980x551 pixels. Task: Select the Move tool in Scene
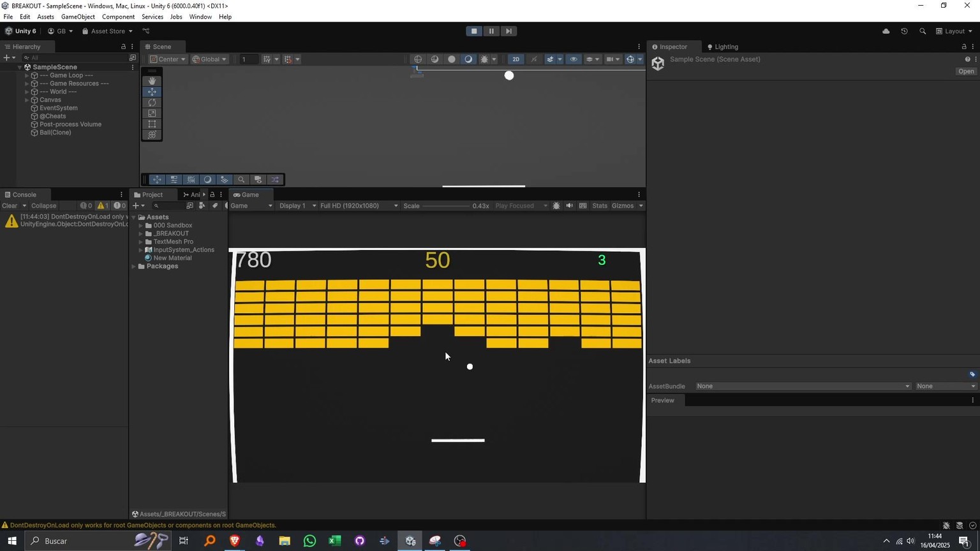[152, 92]
